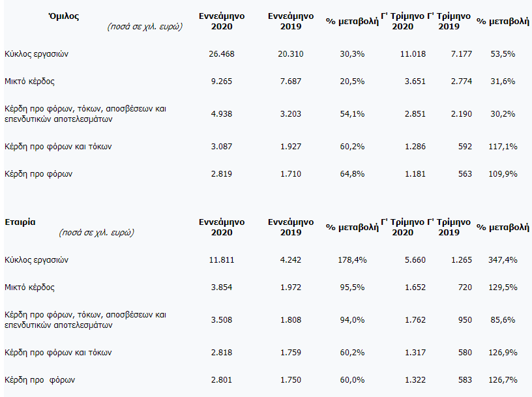Click the 11.018 third-quarter 2020 value
The width and height of the screenshot is (532, 397).
(413, 54)
